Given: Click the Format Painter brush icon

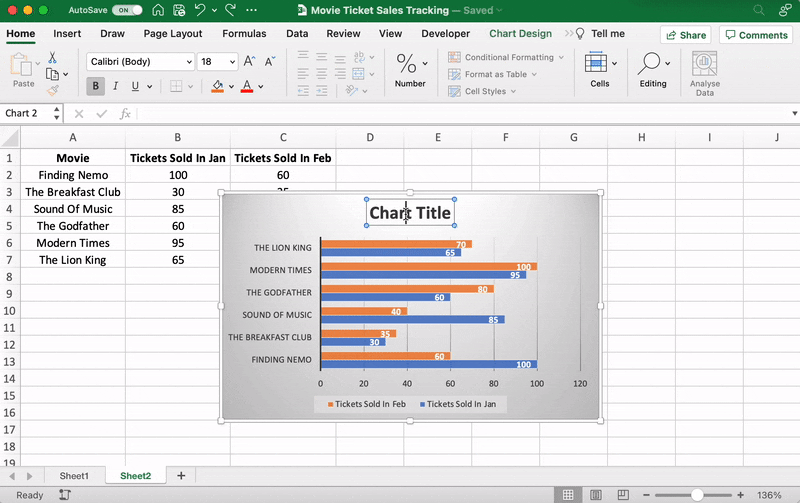Looking at the screenshot, I should [x=53, y=91].
